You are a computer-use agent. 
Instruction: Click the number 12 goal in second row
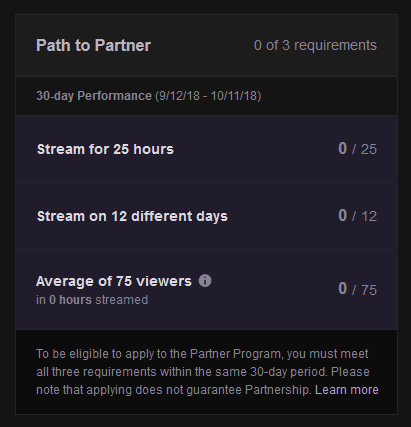point(369,217)
